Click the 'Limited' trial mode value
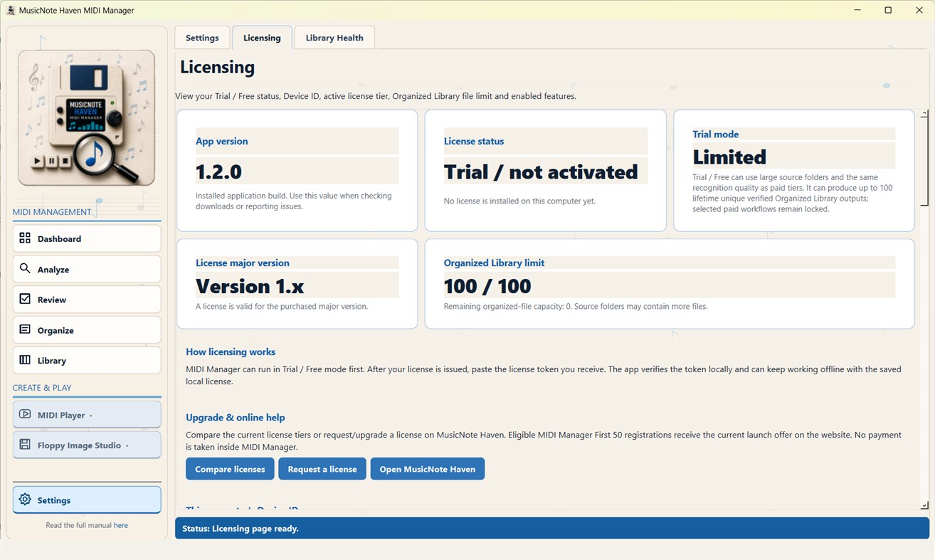Image resolution: width=935 pixels, height=560 pixels. tap(729, 157)
